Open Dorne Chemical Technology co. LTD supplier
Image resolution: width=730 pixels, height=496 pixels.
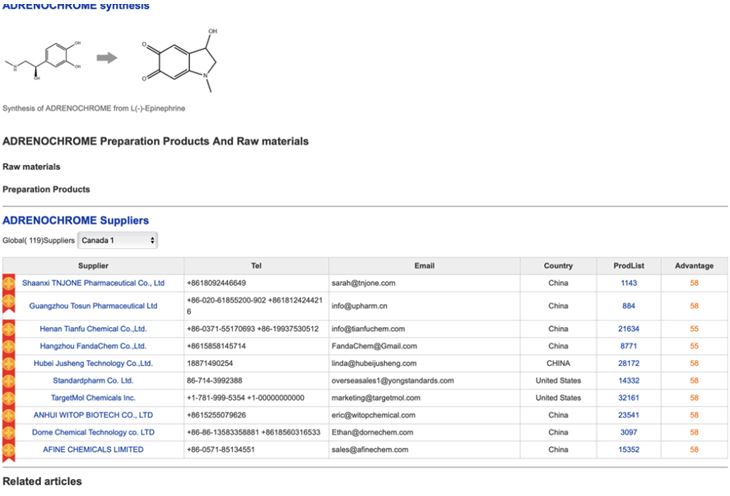click(93, 432)
